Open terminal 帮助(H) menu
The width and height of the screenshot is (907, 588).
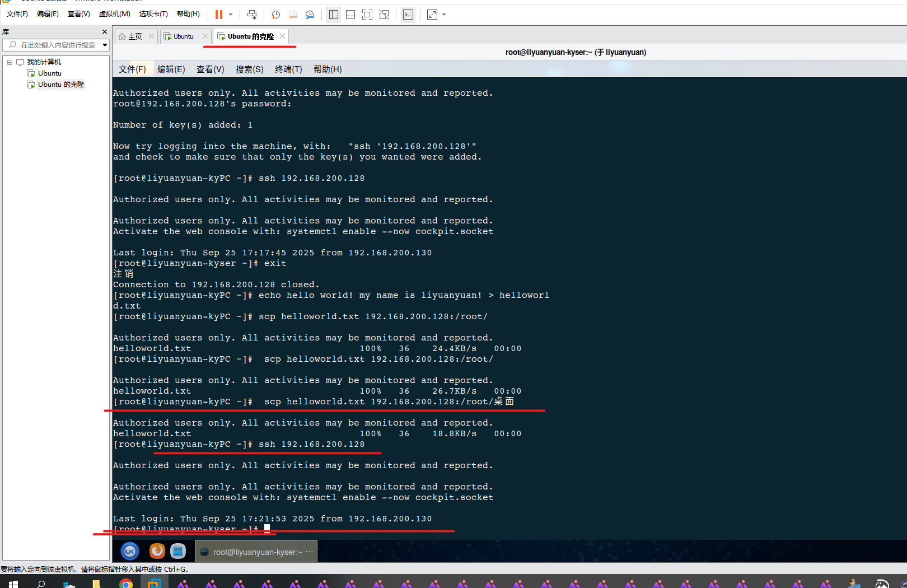(328, 69)
